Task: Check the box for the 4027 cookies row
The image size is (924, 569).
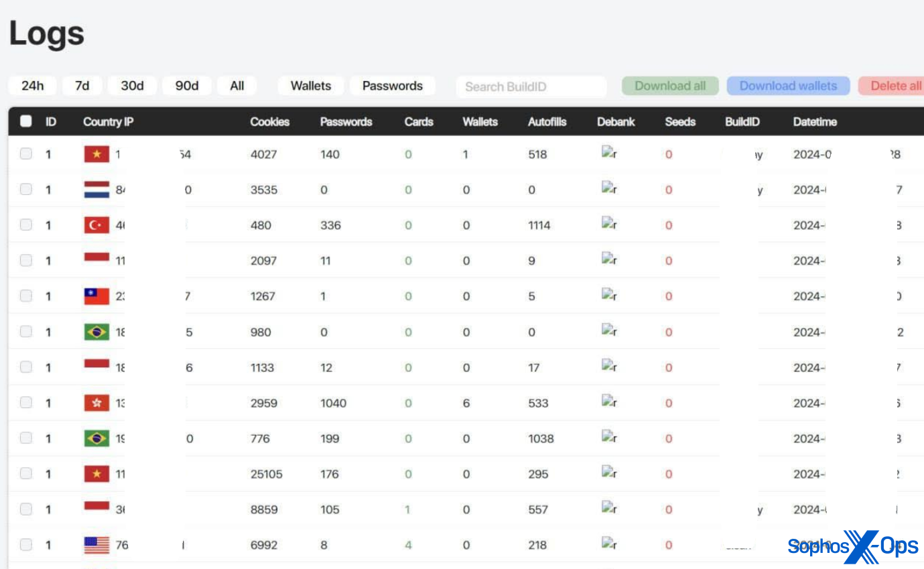Action: [25, 153]
